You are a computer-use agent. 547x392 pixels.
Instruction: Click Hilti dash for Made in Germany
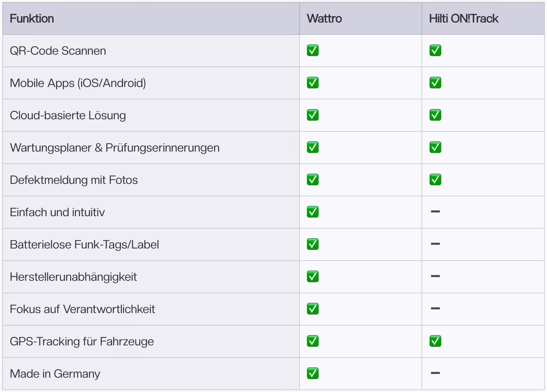click(435, 373)
